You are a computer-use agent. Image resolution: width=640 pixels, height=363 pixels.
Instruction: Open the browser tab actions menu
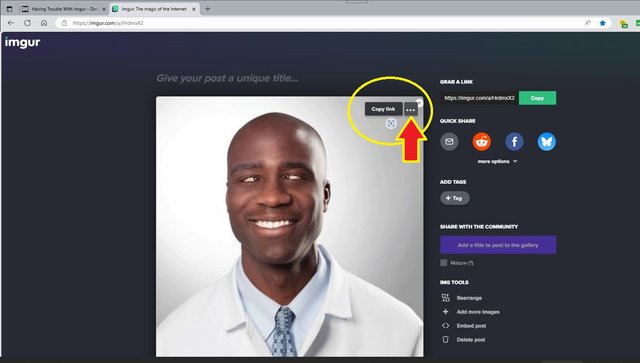tap(9, 9)
